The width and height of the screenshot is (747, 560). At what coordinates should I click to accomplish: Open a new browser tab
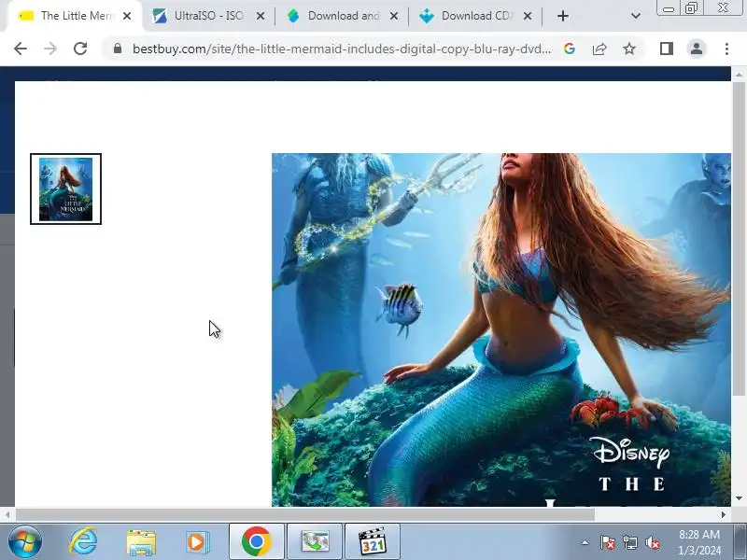[563, 16]
